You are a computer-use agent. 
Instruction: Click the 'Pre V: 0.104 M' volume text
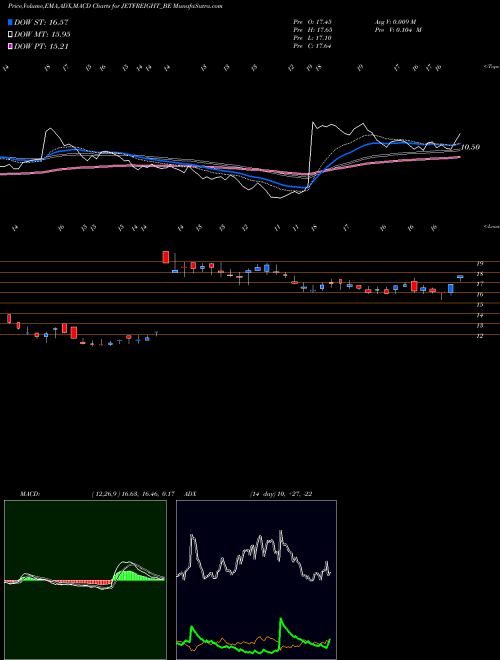coord(398,30)
